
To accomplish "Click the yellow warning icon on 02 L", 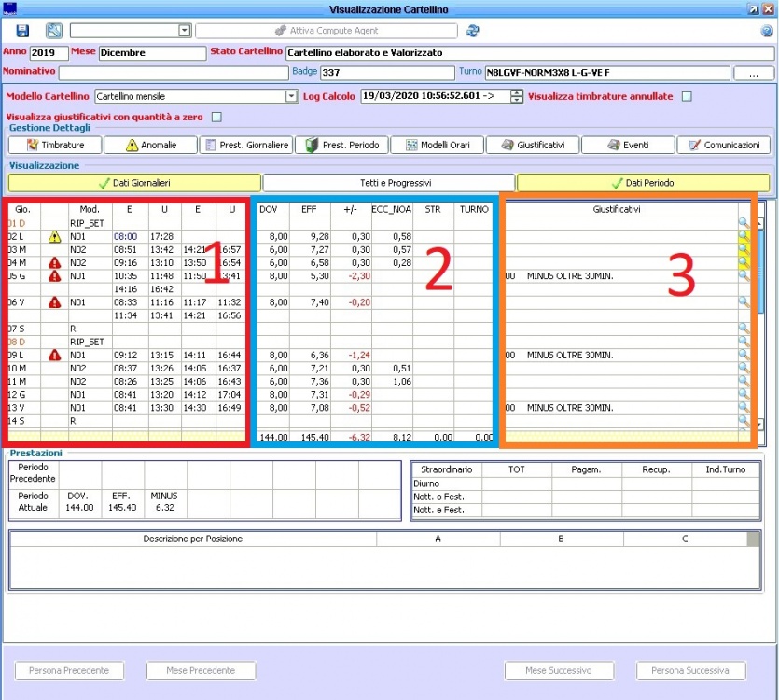I will pos(55,237).
